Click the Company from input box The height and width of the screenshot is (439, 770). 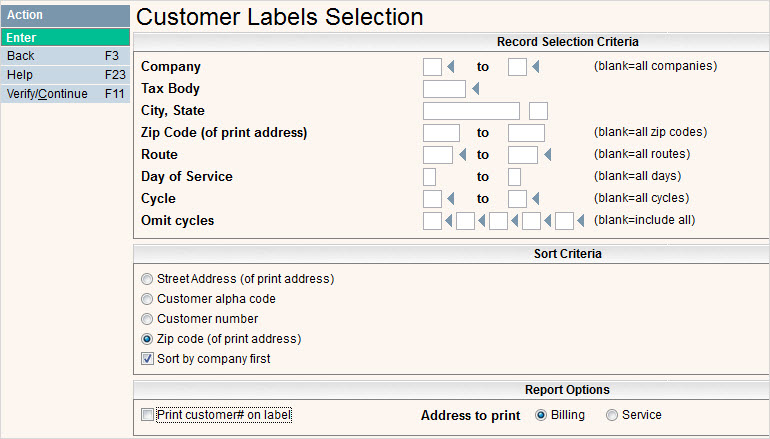[432, 67]
